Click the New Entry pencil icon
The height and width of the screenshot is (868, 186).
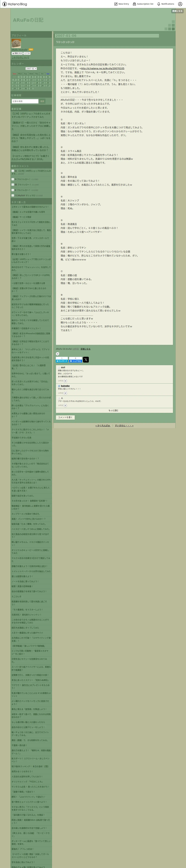(116, 4)
